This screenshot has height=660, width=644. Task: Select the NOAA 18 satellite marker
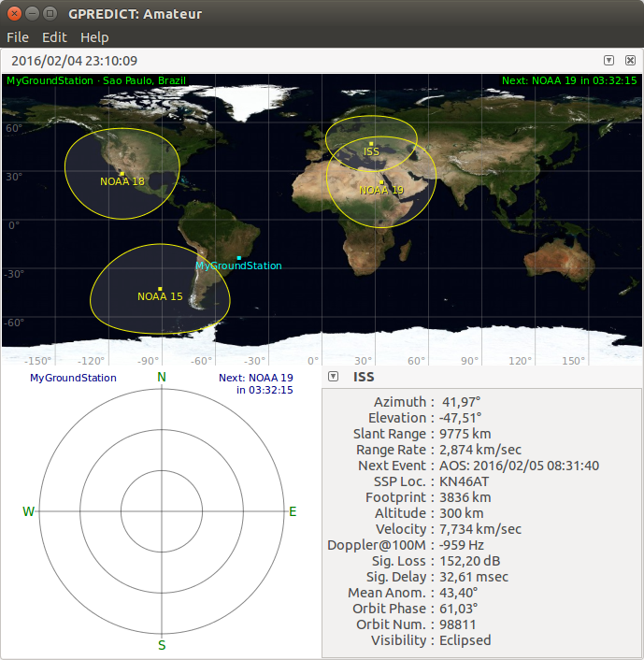[x=122, y=174]
